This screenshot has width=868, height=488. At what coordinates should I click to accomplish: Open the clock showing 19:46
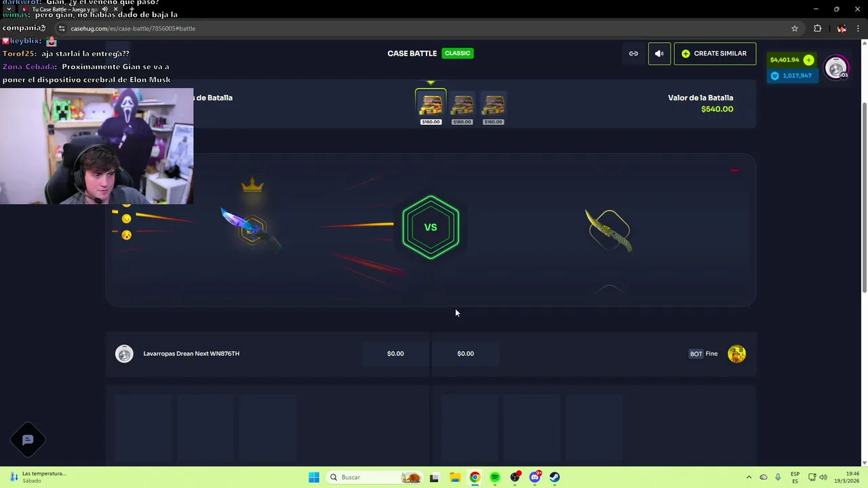click(848, 477)
